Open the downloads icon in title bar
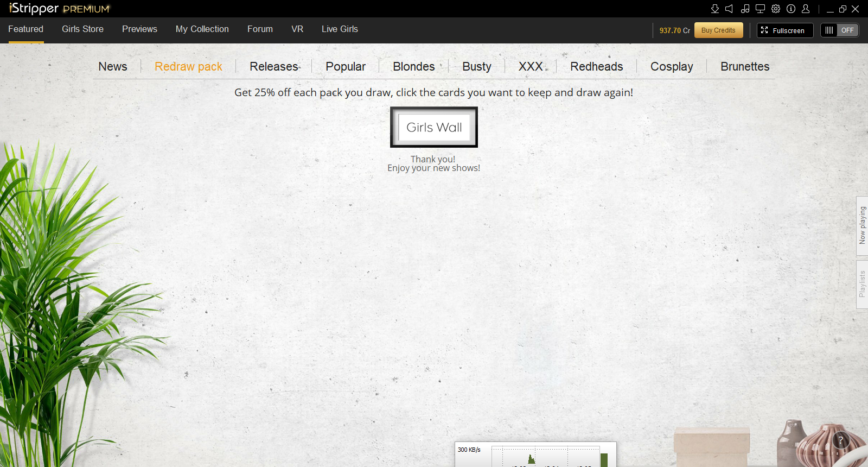 (715, 9)
